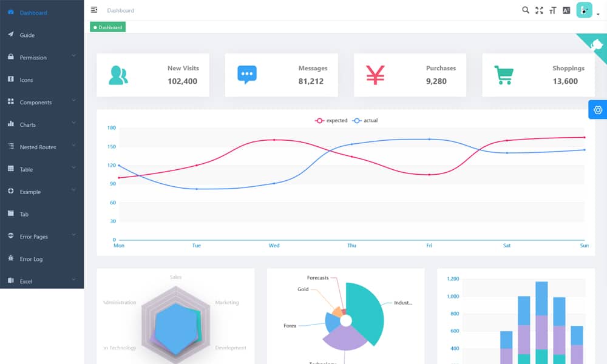
Task: Click the Excel sidebar icon
Action: tap(10, 281)
